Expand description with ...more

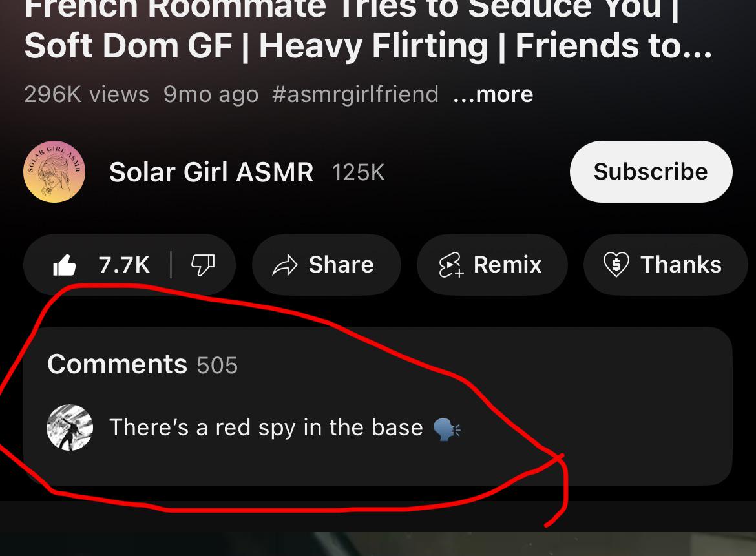(x=493, y=94)
